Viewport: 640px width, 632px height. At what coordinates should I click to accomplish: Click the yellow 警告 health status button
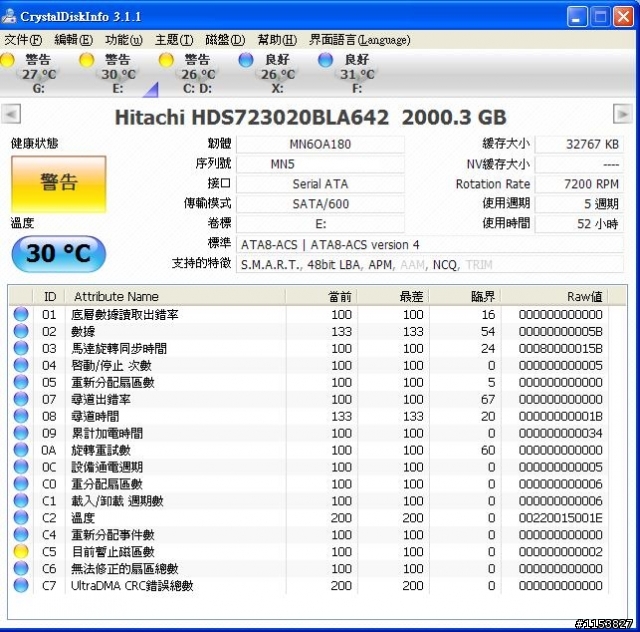(59, 184)
